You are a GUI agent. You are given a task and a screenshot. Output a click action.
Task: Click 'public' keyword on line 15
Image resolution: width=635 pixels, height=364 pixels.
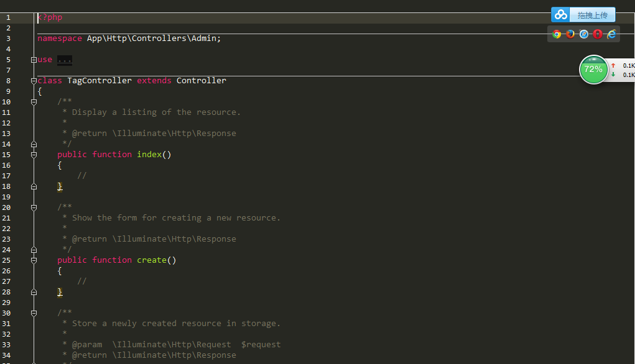click(72, 155)
